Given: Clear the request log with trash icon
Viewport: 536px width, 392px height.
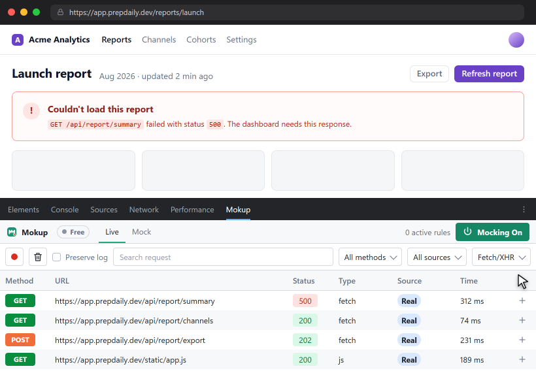Looking at the screenshot, I should [x=38, y=257].
